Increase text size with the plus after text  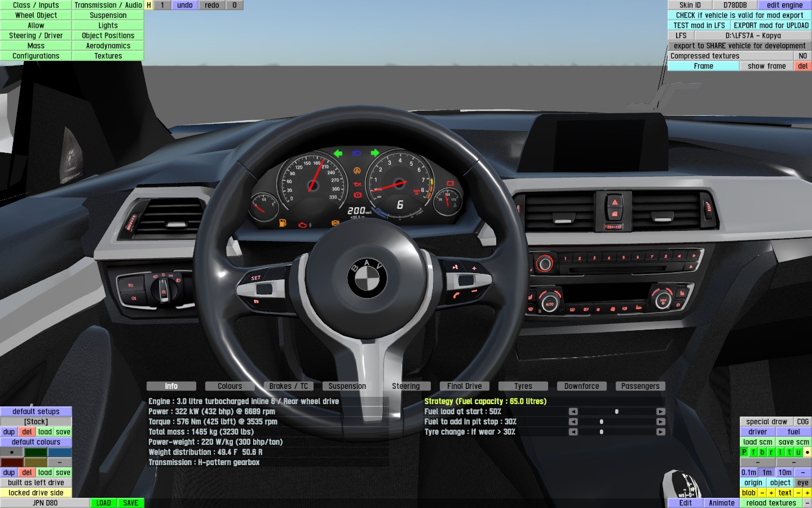[x=807, y=493]
